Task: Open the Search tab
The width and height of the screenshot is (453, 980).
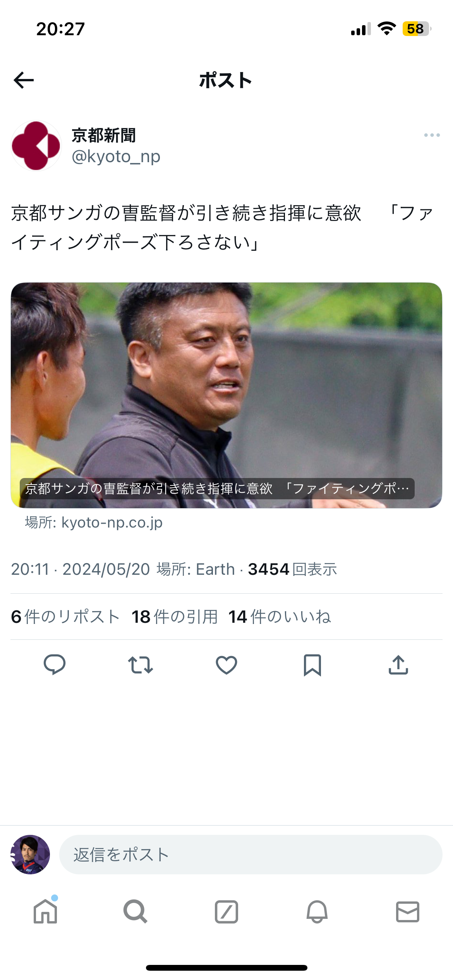Action: [136, 911]
